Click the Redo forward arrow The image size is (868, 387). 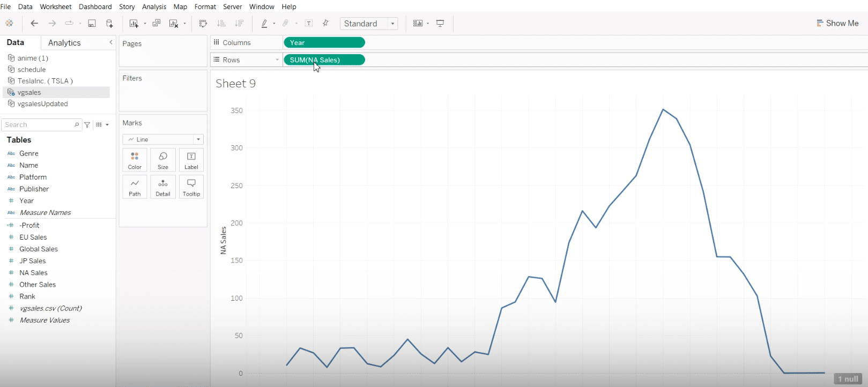52,24
